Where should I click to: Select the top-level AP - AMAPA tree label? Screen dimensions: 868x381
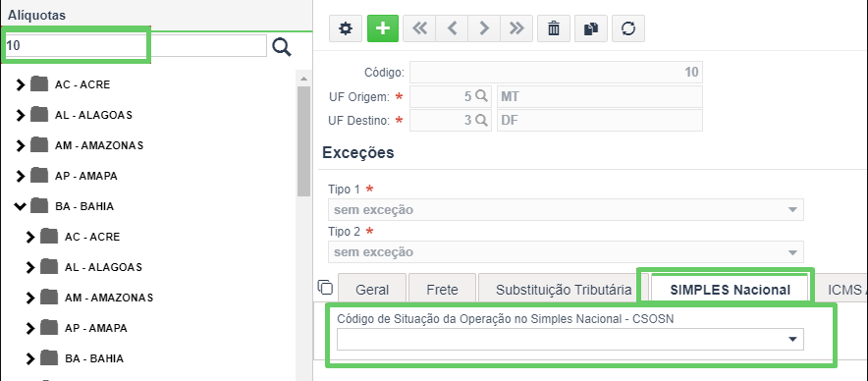coord(85,176)
